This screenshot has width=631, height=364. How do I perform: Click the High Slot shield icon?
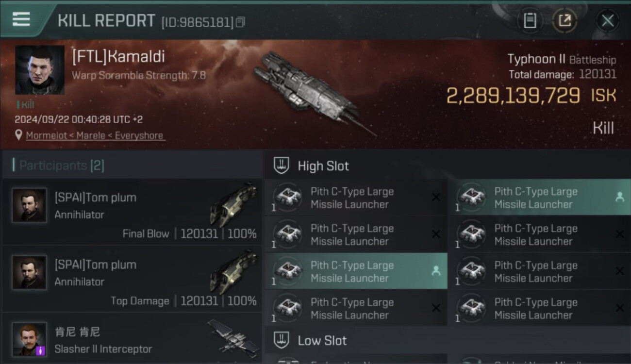coord(282,165)
